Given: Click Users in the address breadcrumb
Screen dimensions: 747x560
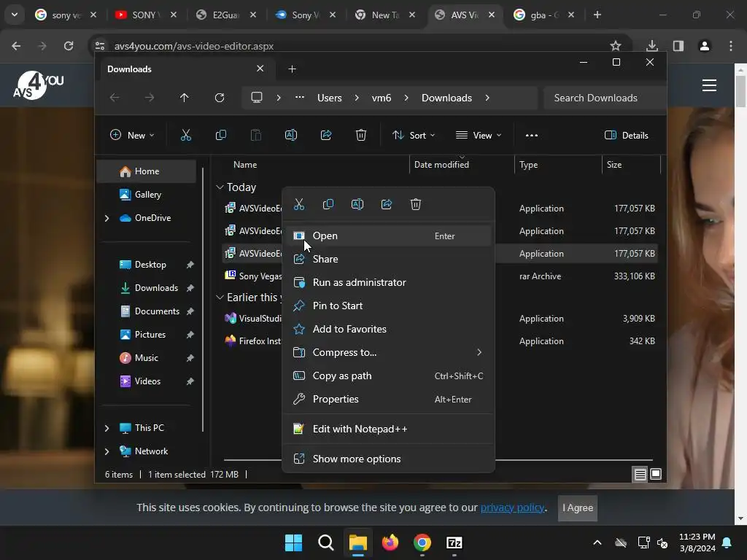Looking at the screenshot, I should click(329, 98).
